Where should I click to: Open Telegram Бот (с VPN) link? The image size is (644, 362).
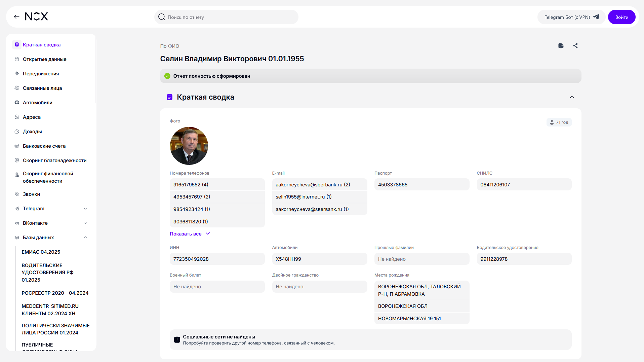tap(571, 17)
